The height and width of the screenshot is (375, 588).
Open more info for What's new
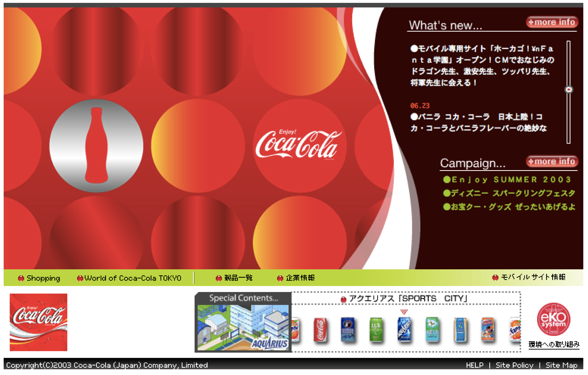(x=552, y=22)
